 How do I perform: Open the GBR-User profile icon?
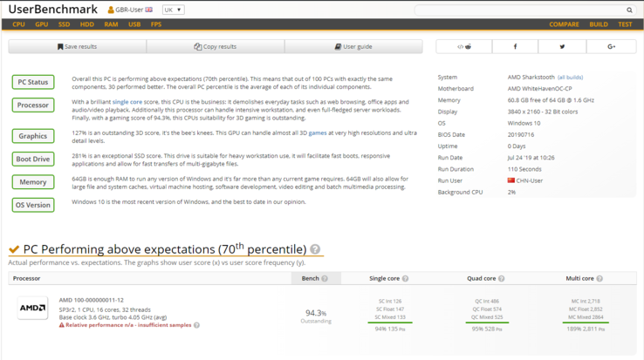point(111,10)
